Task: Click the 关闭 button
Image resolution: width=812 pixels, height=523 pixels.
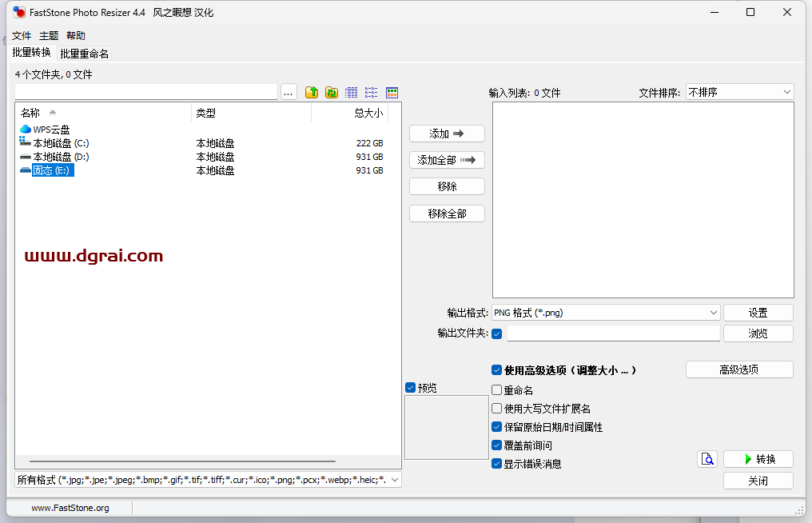Action: pyautogui.click(x=758, y=481)
